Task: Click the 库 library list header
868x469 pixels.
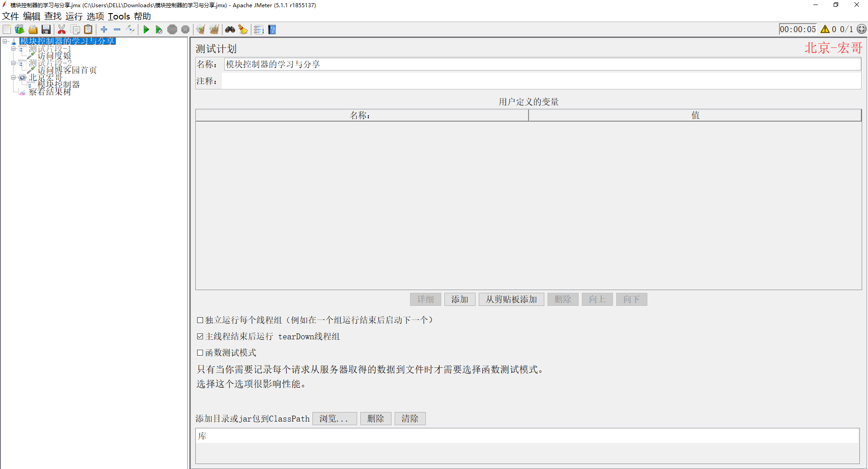Action: [x=528, y=436]
